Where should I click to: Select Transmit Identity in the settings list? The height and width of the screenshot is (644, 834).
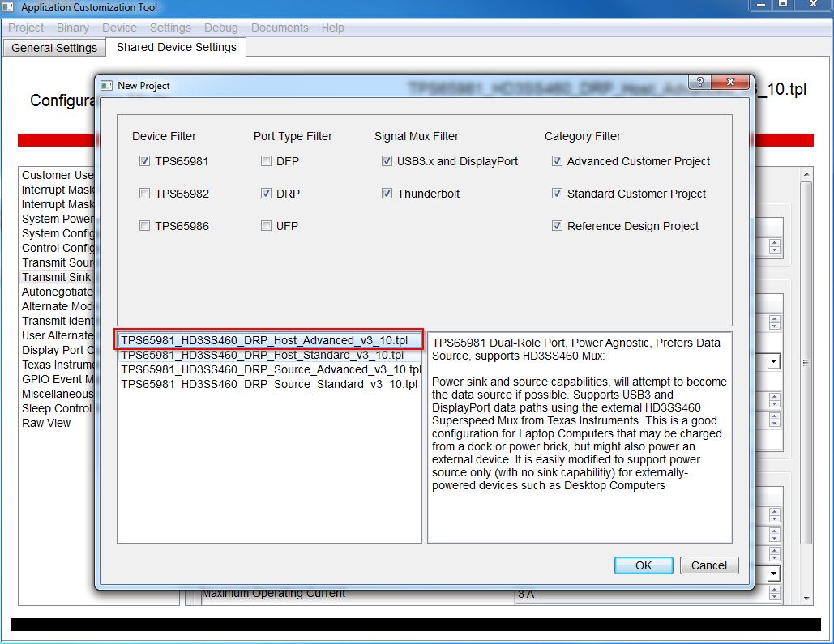58,321
